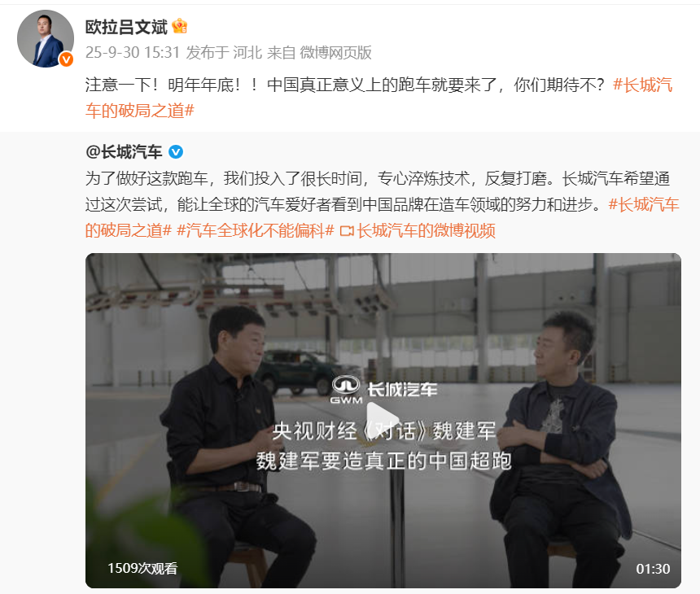Screen dimensions: 700x594
Task: Open 长城汽车的微博视频 link
Action: (x=426, y=231)
